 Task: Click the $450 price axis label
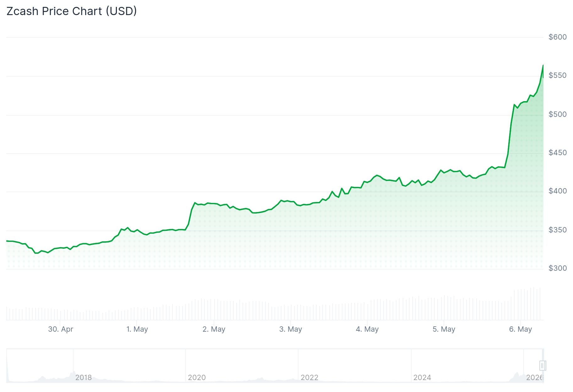(x=557, y=153)
